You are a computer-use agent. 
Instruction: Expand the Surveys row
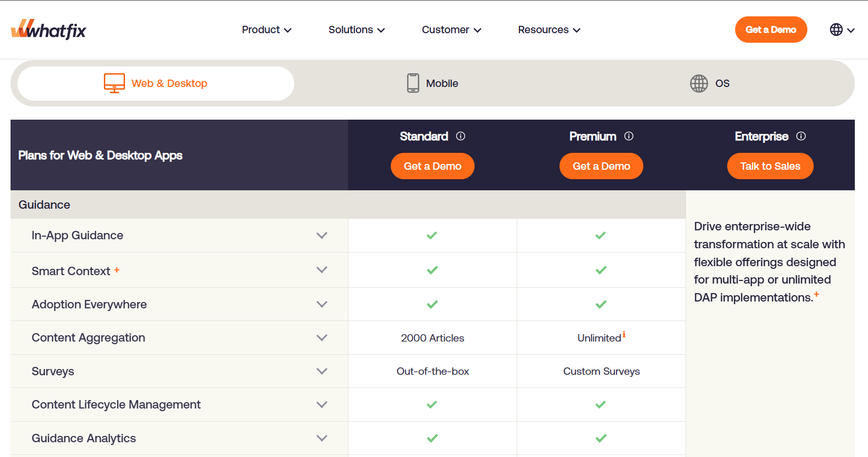(x=322, y=371)
